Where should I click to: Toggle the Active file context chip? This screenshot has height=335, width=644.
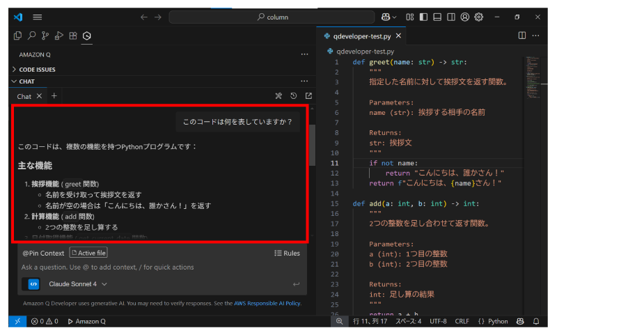click(88, 253)
